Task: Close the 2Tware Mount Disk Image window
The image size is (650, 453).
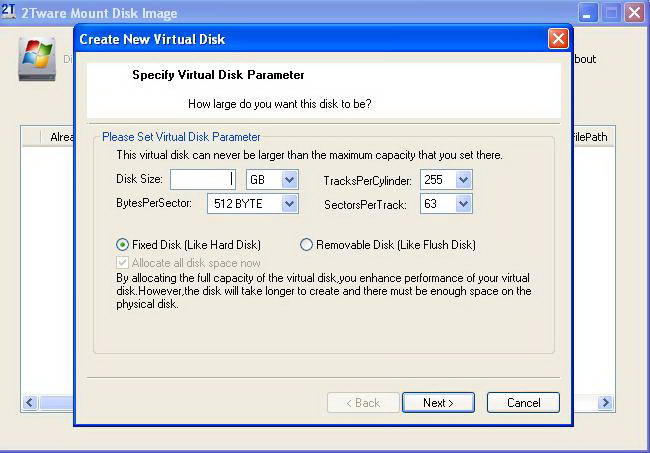Action: click(634, 13)
